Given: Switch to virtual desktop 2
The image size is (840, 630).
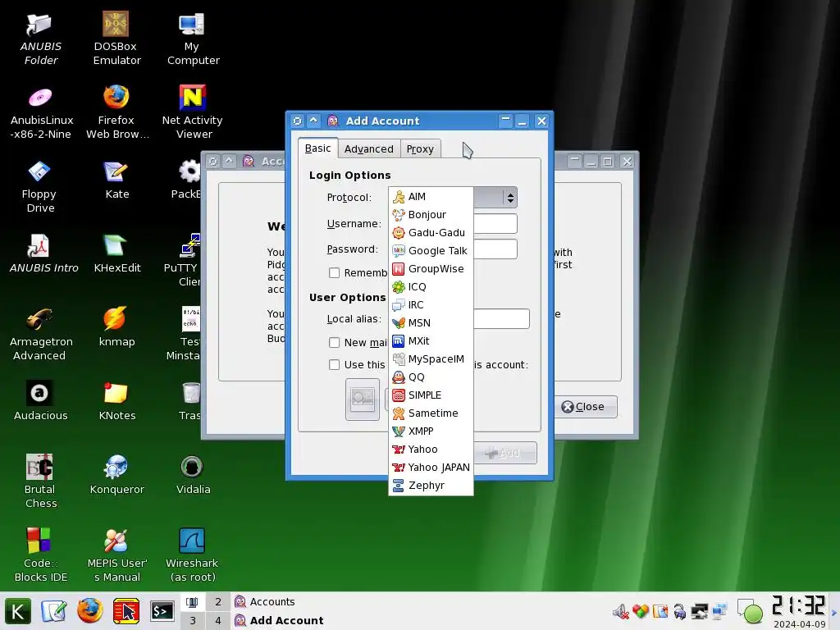Looking at the screenshot, I should (x=218, y=602).
